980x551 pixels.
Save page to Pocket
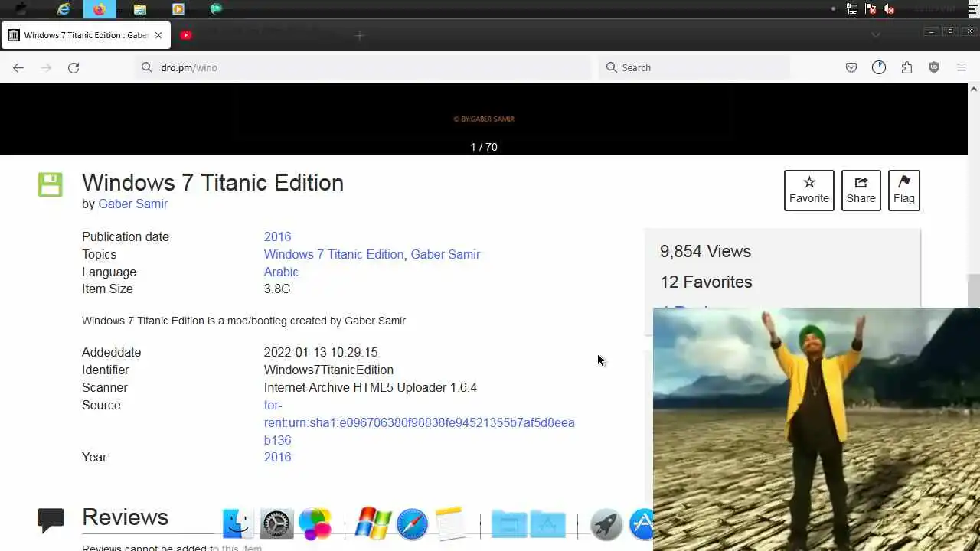(851, 67)
